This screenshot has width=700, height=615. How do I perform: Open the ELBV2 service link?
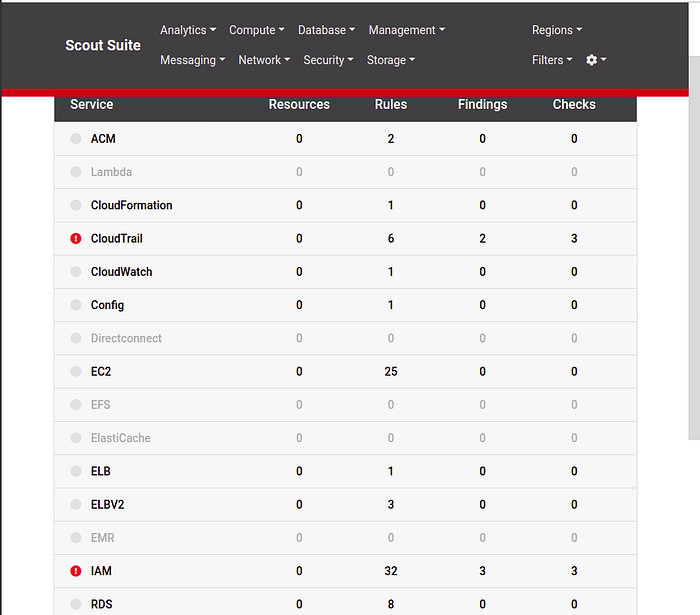click(108, 505)
